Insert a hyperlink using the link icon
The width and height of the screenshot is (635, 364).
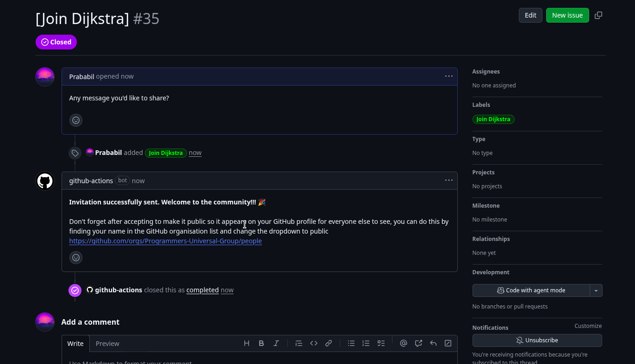329,343
